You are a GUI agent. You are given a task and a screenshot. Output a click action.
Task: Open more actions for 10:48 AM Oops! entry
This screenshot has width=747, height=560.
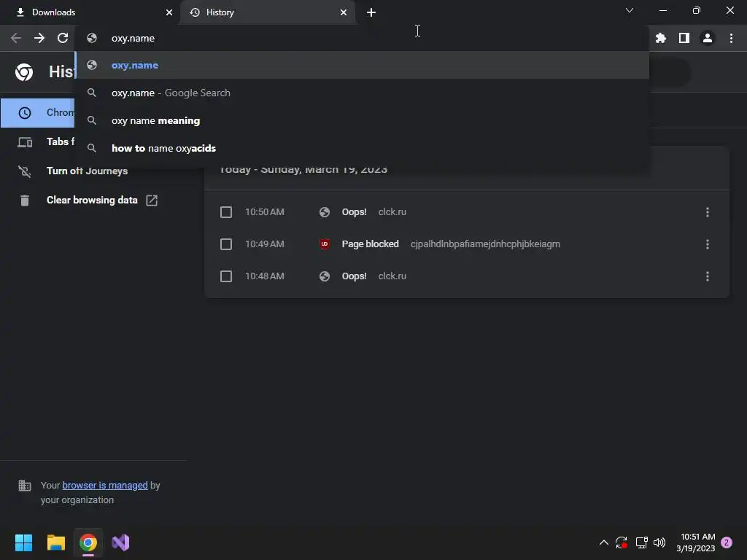(x=708, y=276)
